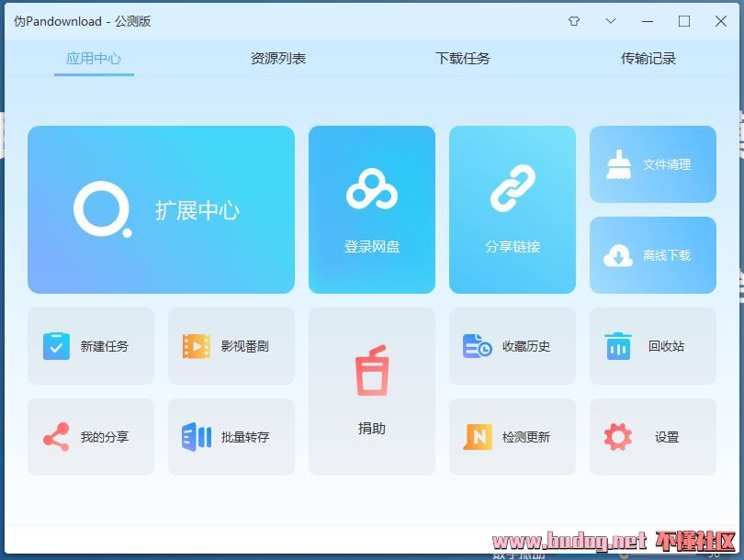Click the 影视番剧 film icon
The height and width of the screenshot is (560, 744).
[x=197, y=346]
